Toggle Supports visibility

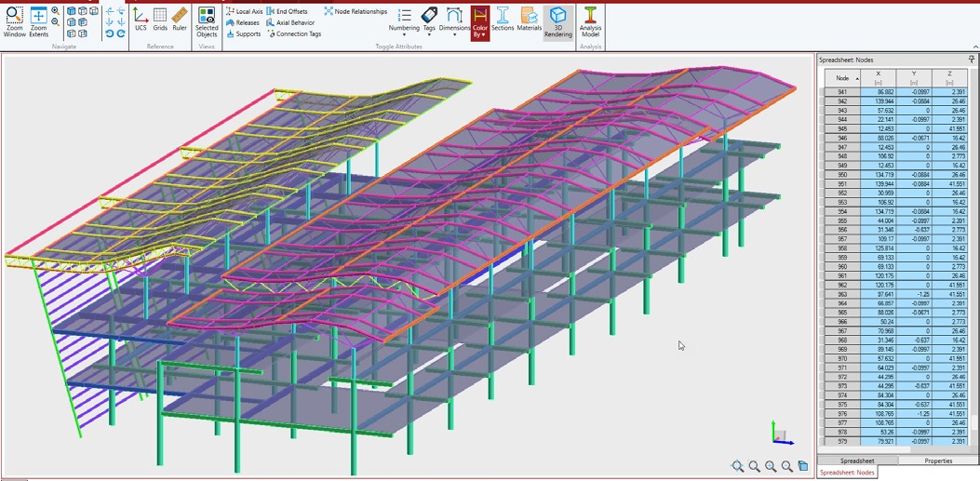click(x=243, y=33)
